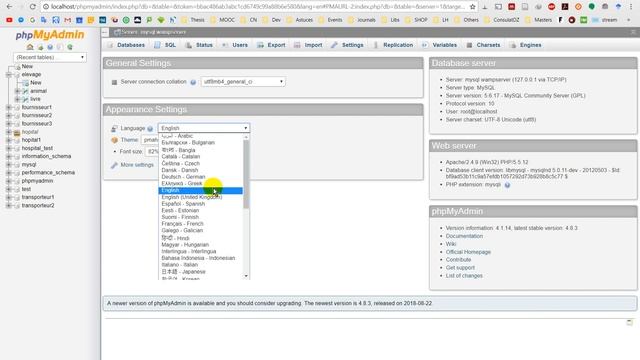
Task: Open the Gmail bookmark icon
Action: click(x=67, y=20)
